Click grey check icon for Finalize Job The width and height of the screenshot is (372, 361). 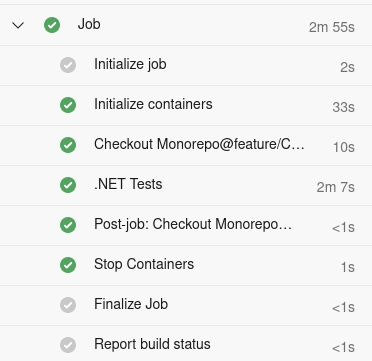[68, 305]
